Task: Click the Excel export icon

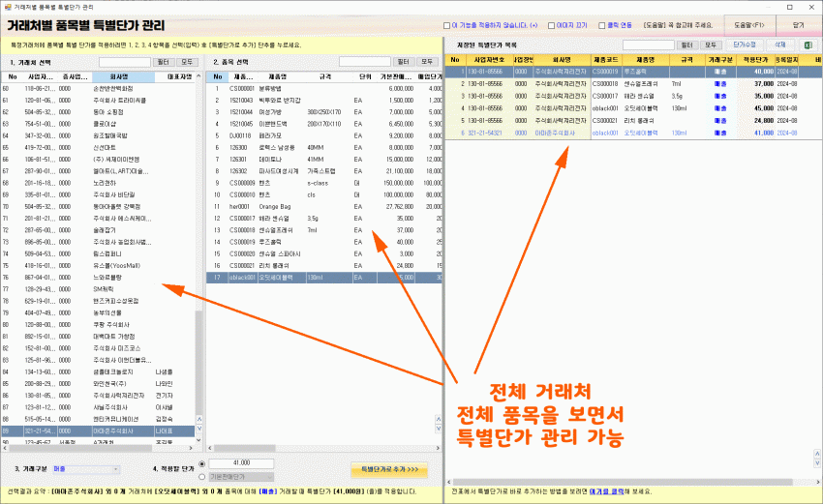Action: pos(807,44)
